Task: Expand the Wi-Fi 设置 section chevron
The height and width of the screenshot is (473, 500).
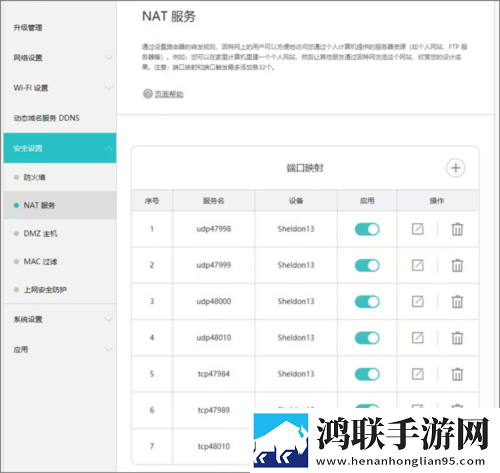Action: [x=108, y=88]
